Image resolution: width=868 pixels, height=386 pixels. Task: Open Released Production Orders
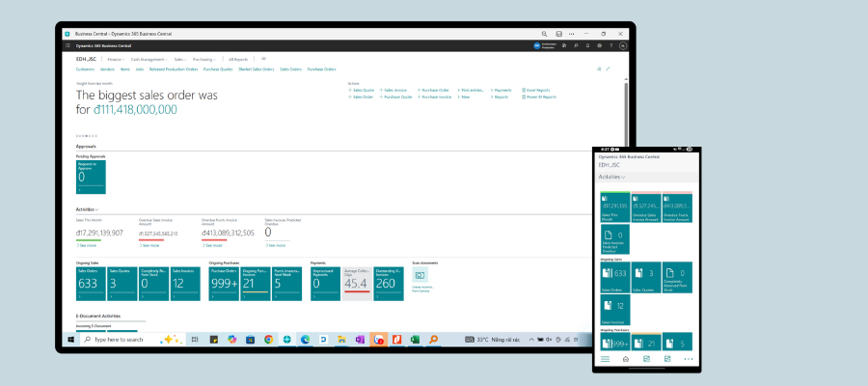pos(174,69)
